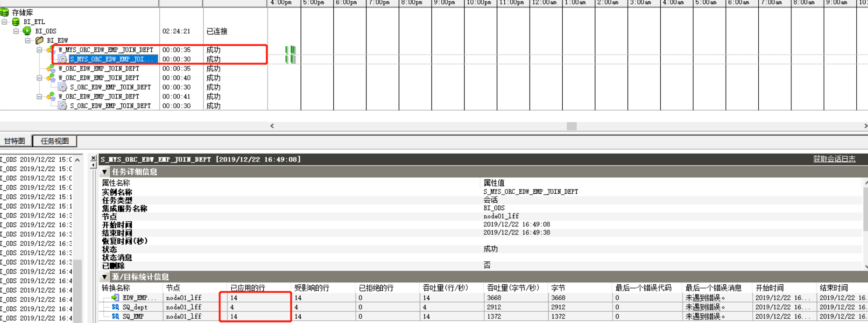
Task: Click the up arrow of the run list scrollbar
Action: 78,160
